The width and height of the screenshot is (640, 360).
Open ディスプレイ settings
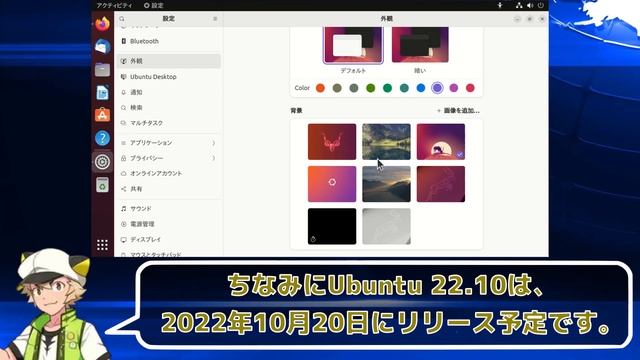[x=169, y=240]
